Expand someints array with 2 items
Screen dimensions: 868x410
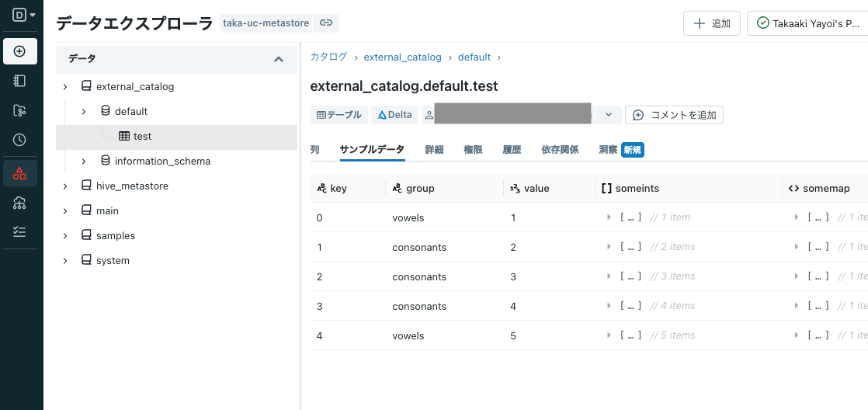pyautogui.click(x=609, y=247)
